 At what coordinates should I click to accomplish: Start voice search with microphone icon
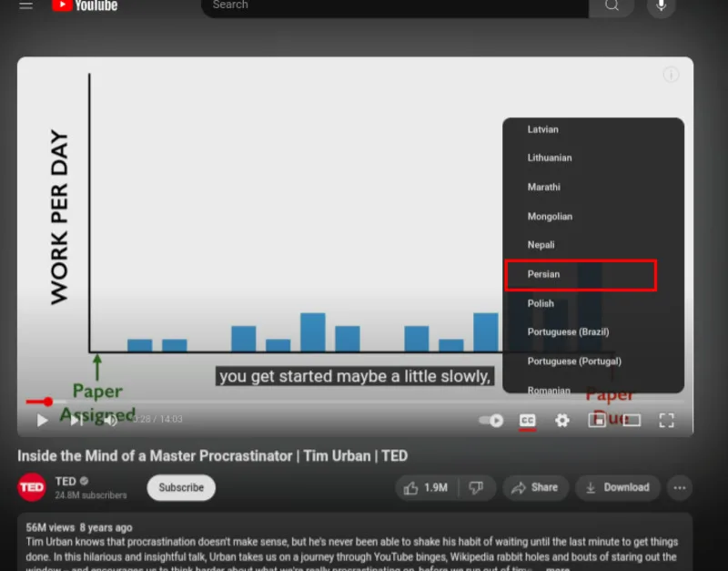tap(661, 6)
